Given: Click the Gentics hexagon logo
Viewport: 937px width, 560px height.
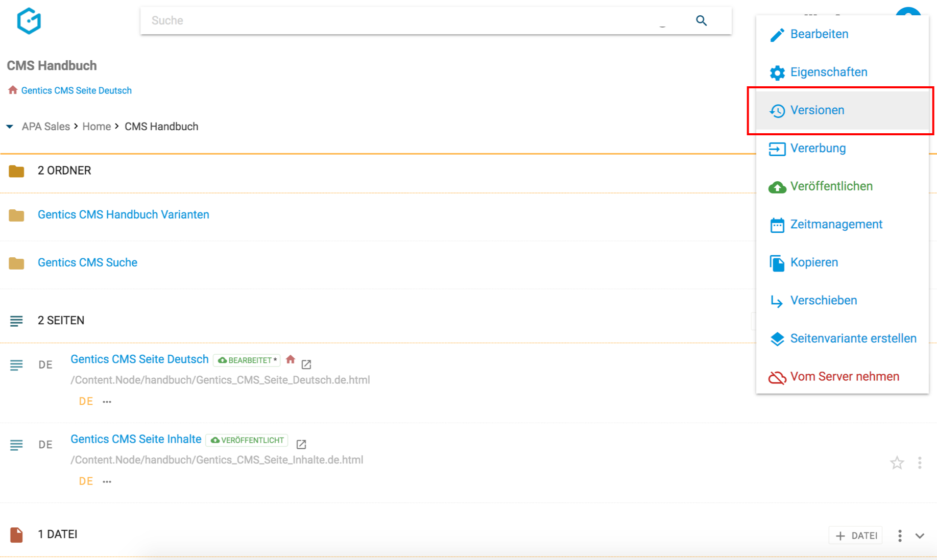Looking at the screenshot, I should pyautogui.click(x=29, y=21).
